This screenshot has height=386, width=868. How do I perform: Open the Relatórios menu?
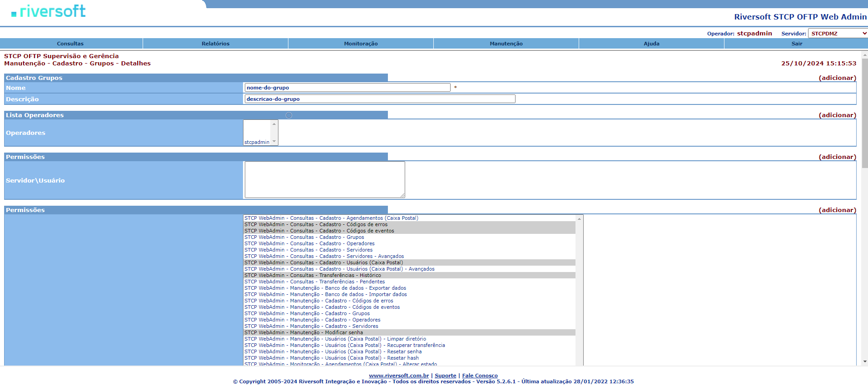[x=216, y=44]
